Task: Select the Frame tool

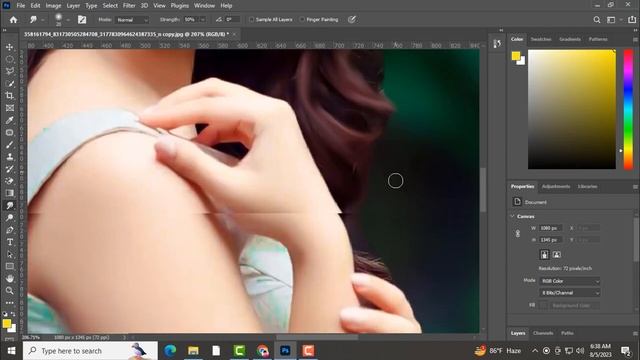Action: (9, 108)
